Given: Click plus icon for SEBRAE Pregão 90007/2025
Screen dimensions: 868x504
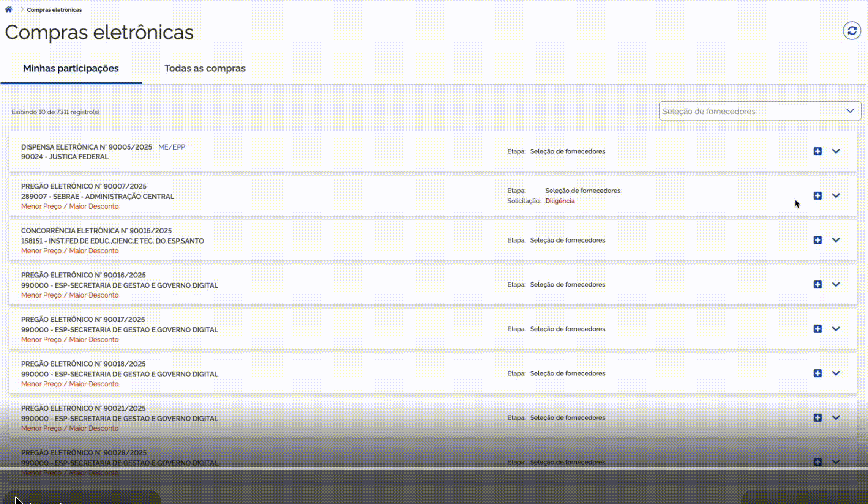Looking at the screenshot, I should pos(817,196).
